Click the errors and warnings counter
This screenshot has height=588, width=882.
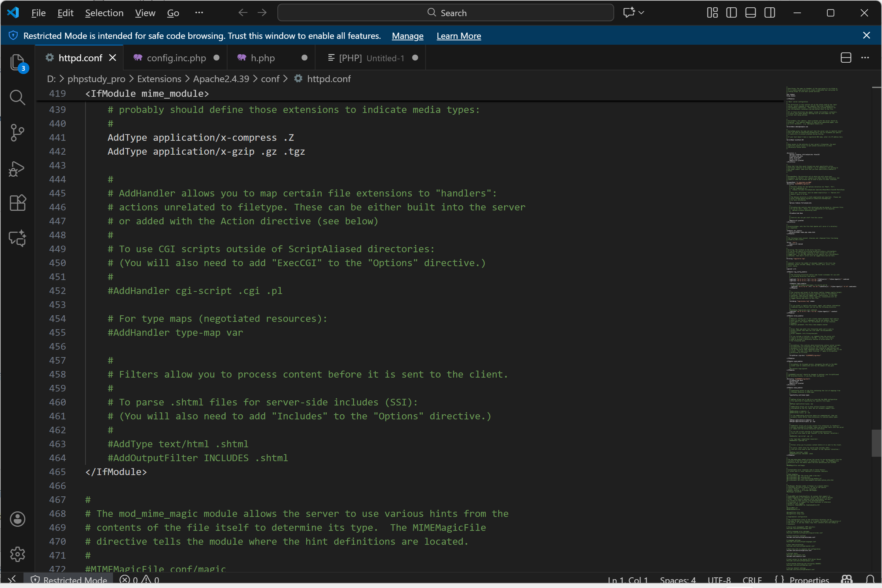(139, 580)
